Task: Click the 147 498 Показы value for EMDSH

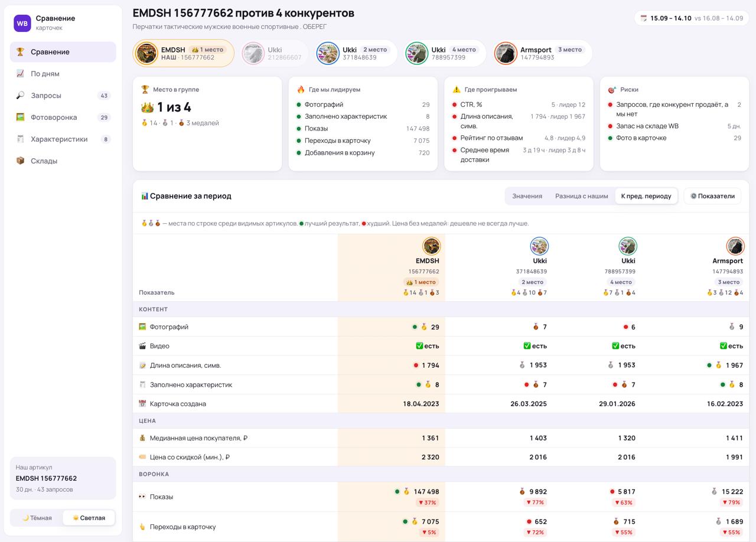Action: [x=426, y=491]
